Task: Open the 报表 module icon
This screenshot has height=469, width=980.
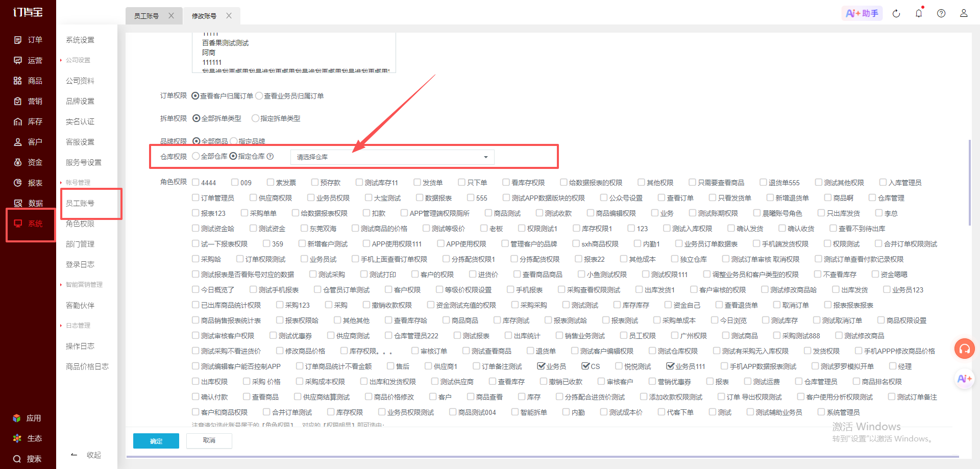Action: [x=18, y=183]
